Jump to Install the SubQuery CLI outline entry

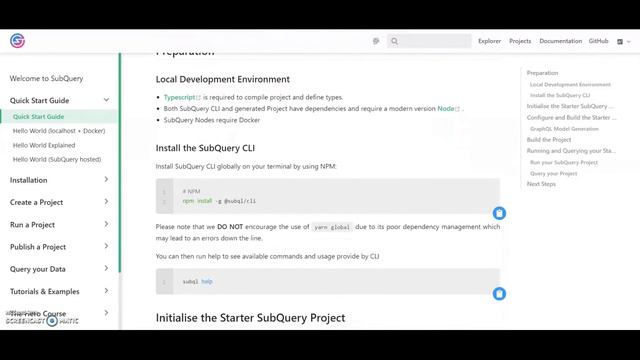560,95
